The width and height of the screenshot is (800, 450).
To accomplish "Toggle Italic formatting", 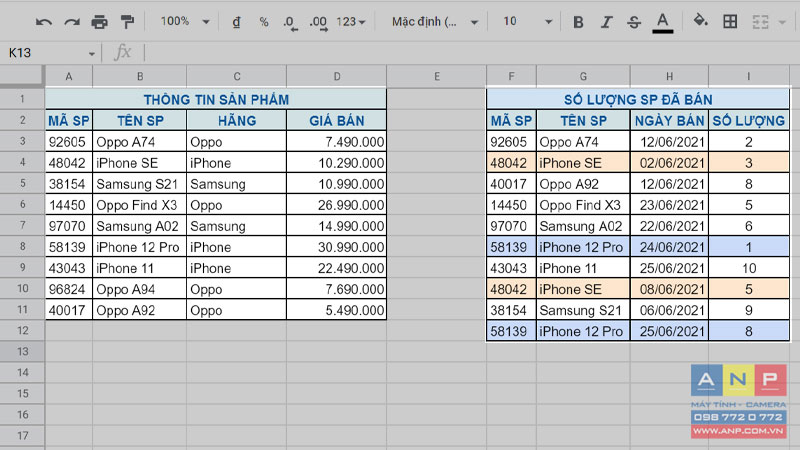I will tap(606, 22).
